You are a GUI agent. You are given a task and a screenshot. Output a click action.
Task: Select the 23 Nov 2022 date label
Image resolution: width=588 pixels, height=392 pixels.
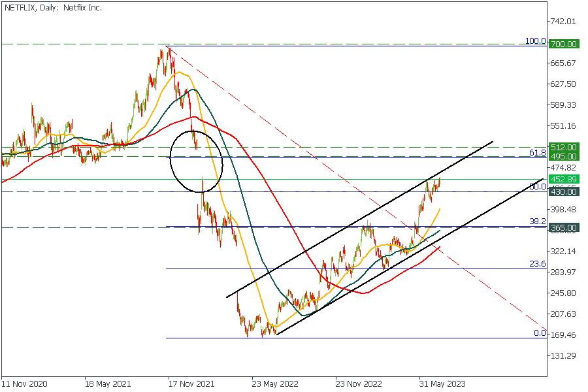[358, 384]
